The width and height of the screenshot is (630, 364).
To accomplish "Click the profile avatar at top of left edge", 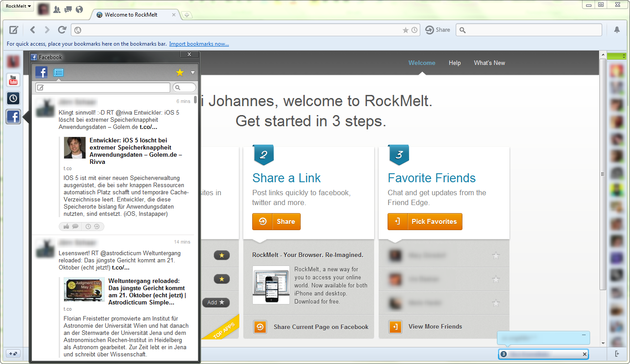I will click(x=13, y=62).
